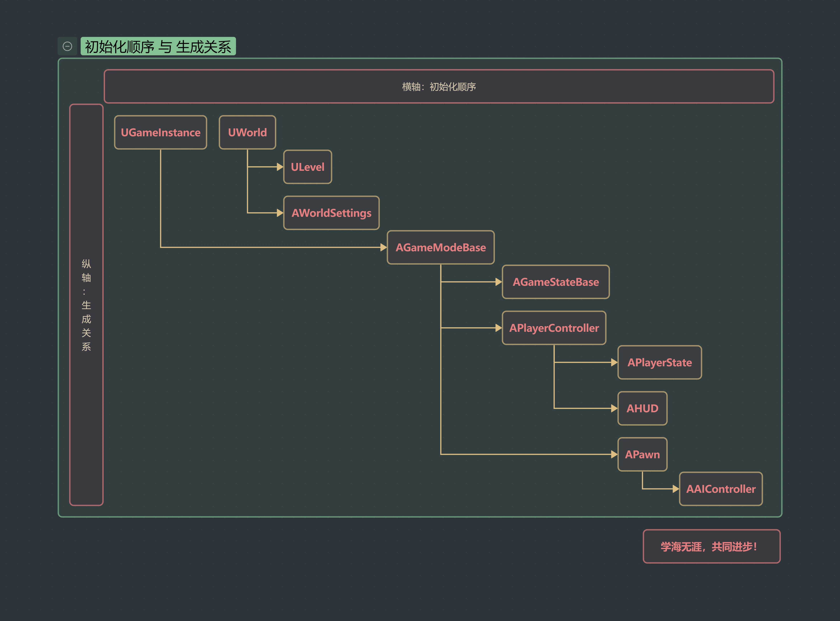Screen dimensions: 840x621
Task: Select the group title 初始化顺序 与 生成关系
Action: (x=158, y=47)
